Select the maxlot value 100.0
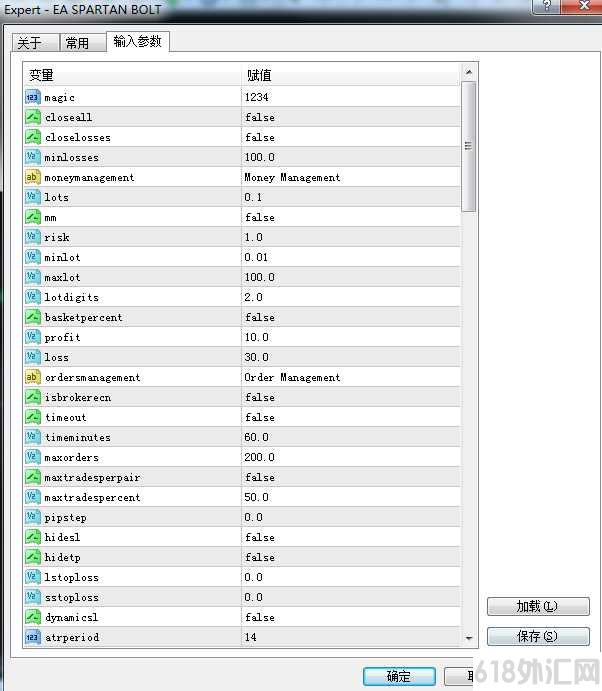This screenshot has width=602, height=691. pos(260,277)
